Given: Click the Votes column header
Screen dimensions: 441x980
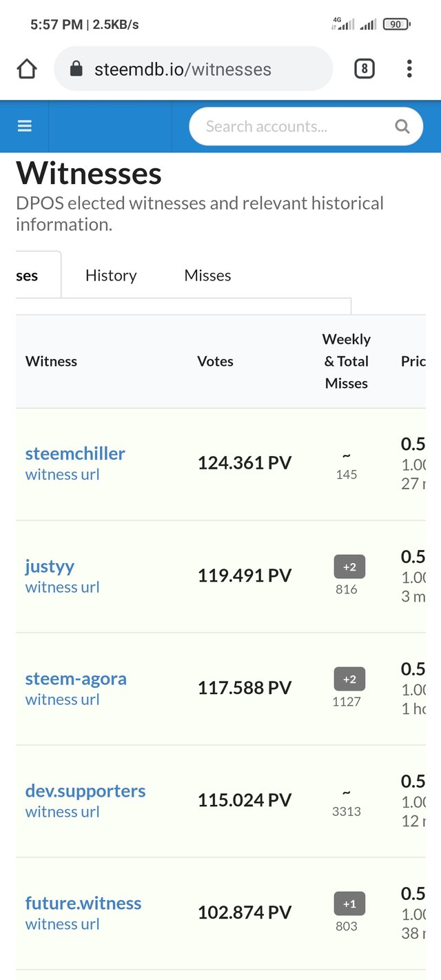Looking at the screenshot, I should pos(215,361).
